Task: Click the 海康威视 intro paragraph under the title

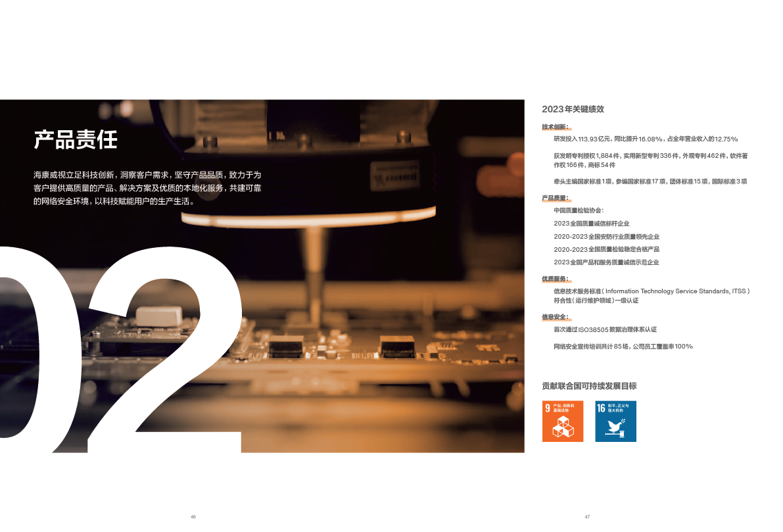Action: 147,188
